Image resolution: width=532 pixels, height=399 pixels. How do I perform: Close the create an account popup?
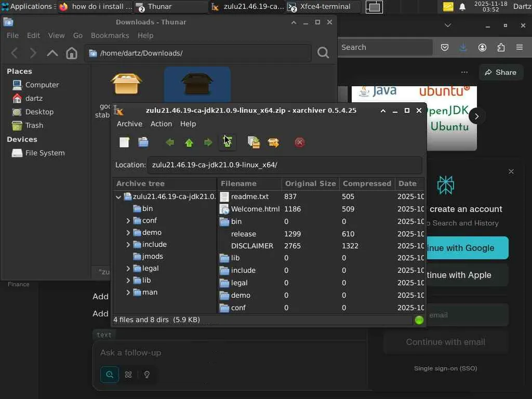pos(511,171)
